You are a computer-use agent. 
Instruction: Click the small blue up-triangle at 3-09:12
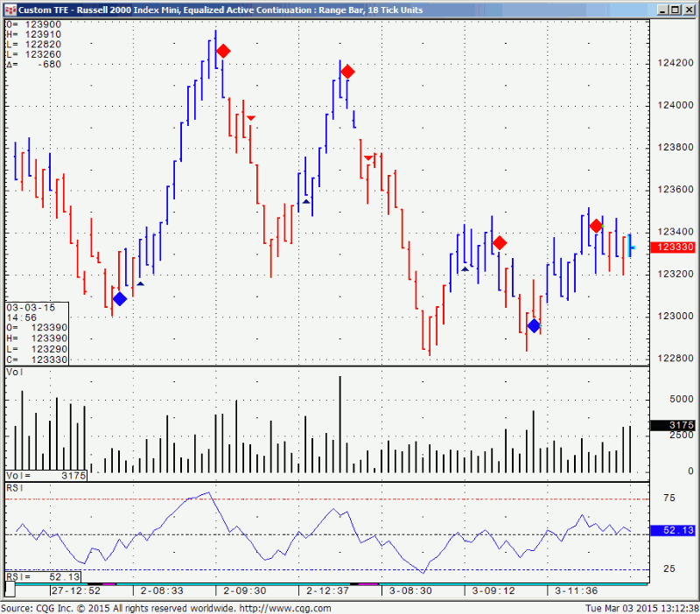(x=465, y=269)
